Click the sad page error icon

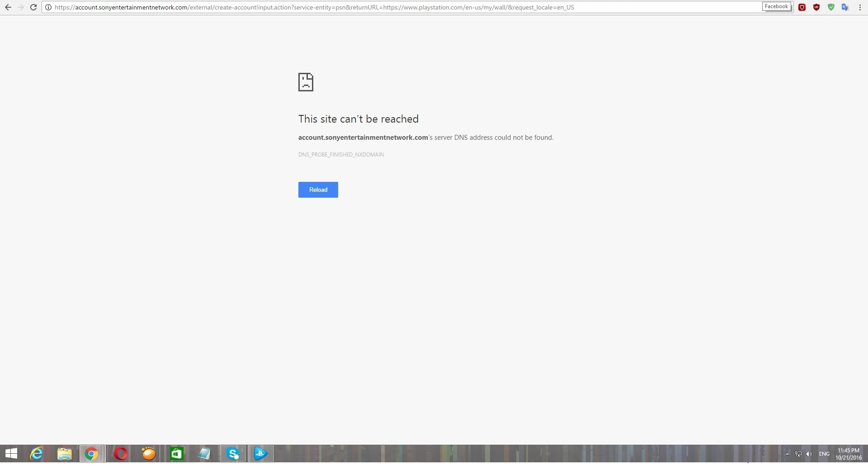pos(306,82)
